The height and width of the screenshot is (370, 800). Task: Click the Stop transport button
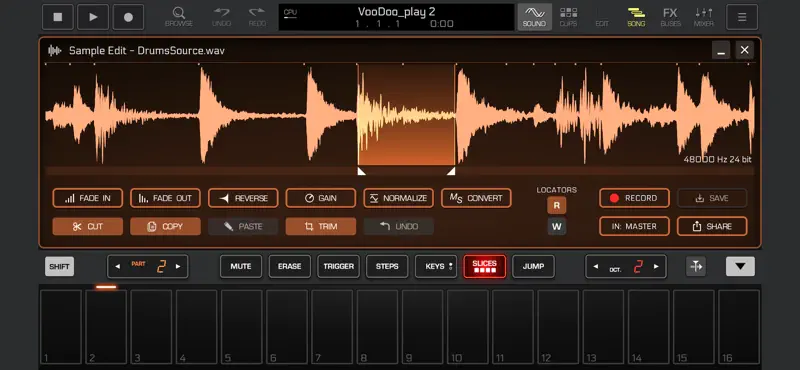(x=58, y=17)
